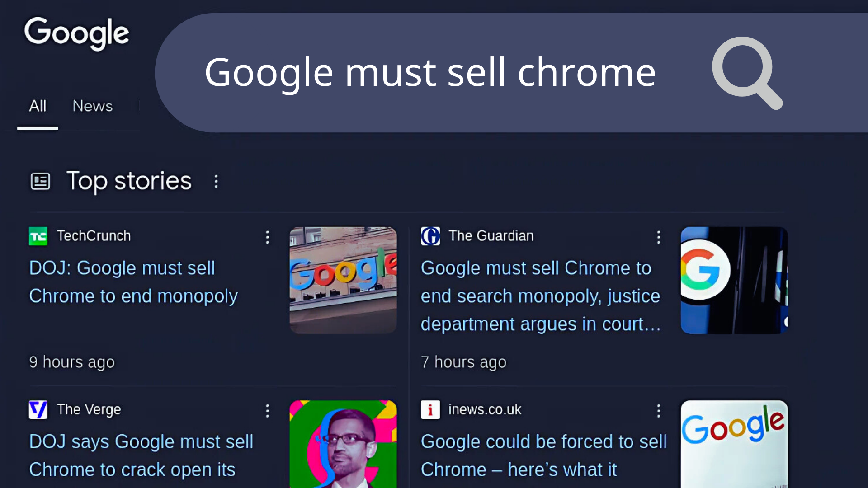Open 'DOJ: Google must sell Chrome' headline
The width and height of the screenshot is (868, 488).
point(133,282)
